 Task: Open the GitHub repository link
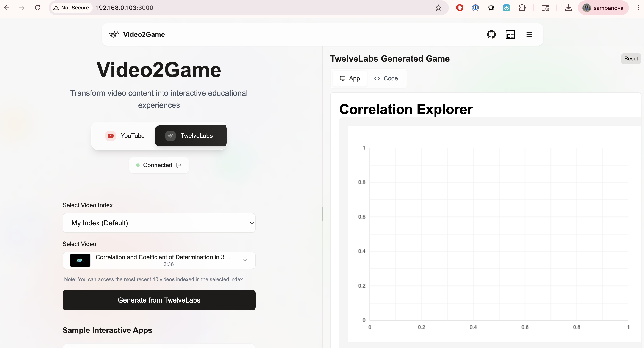pos(491,34)
